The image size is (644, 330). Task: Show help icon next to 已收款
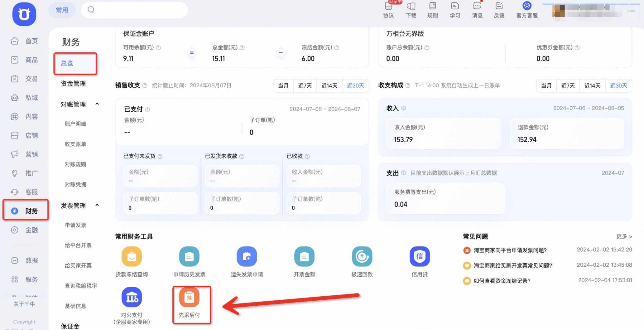click(307, 156)
